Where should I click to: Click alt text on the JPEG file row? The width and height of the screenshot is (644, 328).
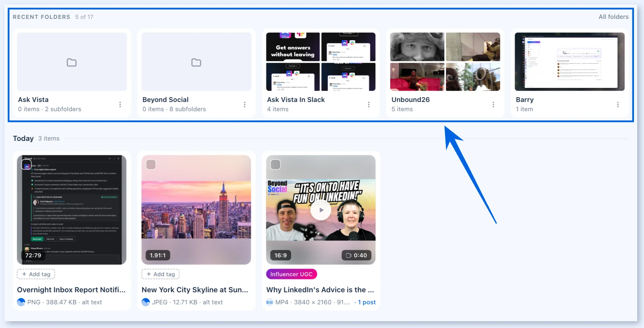coord(213,302)
